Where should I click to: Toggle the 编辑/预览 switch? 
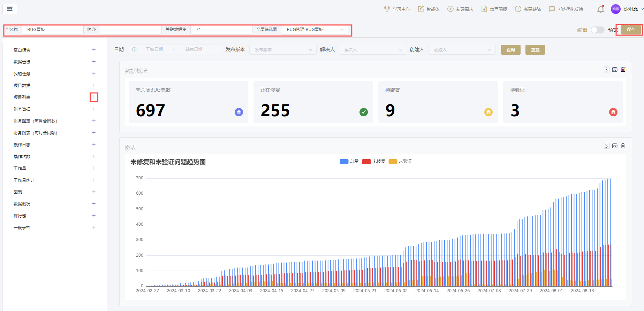pos(598,30)
